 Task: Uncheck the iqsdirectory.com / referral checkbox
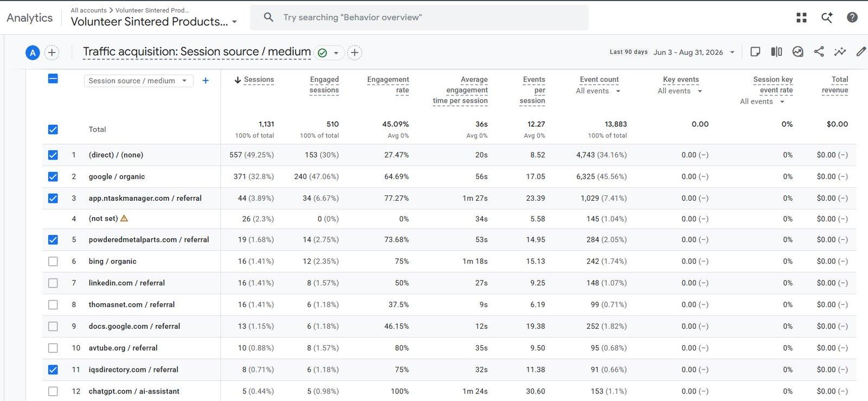pos(53,370)
